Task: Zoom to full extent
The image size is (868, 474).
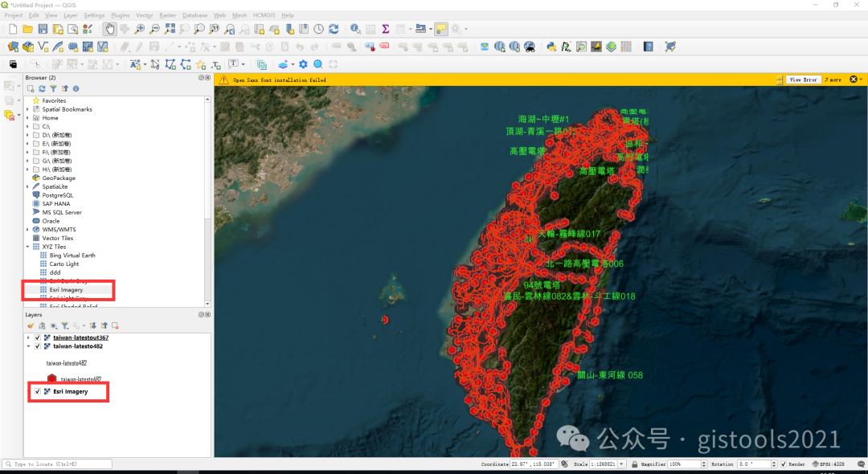Action: pos(170,29)
